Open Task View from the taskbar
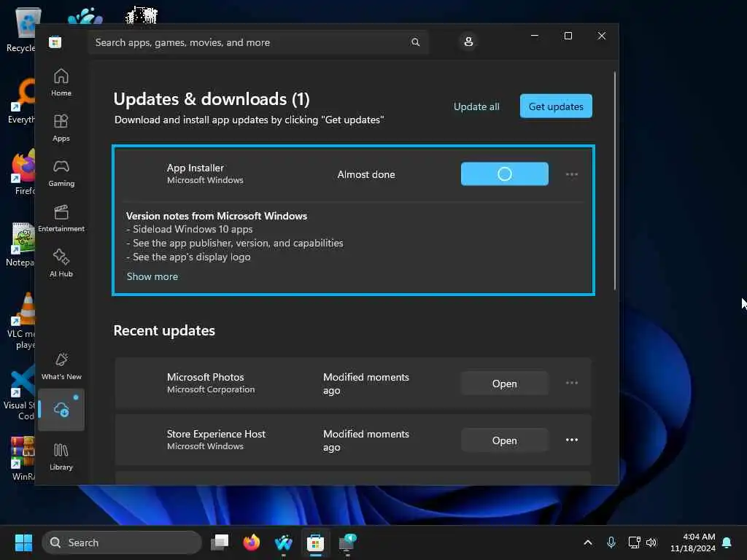Screen dimensions: 747x560 pos(220,542)
